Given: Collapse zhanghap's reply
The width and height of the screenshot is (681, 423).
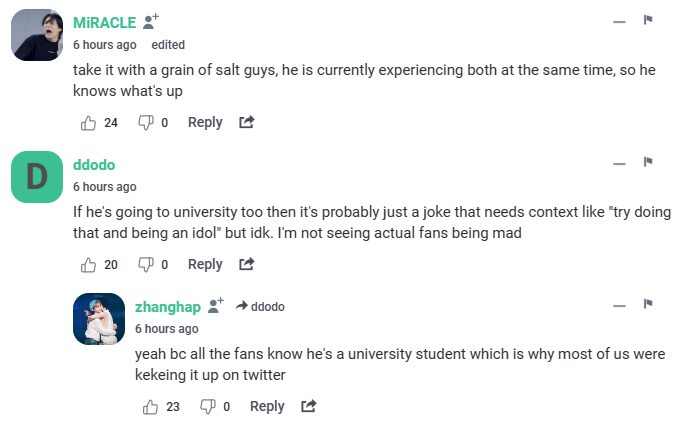Looking at the screenshot, I should tap(619, 305).
